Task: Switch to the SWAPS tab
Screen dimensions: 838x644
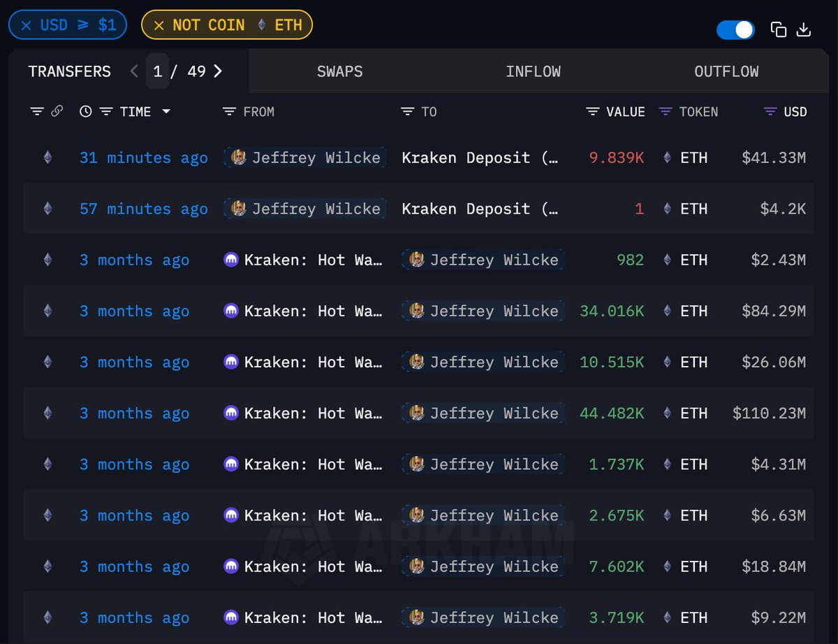Action: tap(340, 71)
